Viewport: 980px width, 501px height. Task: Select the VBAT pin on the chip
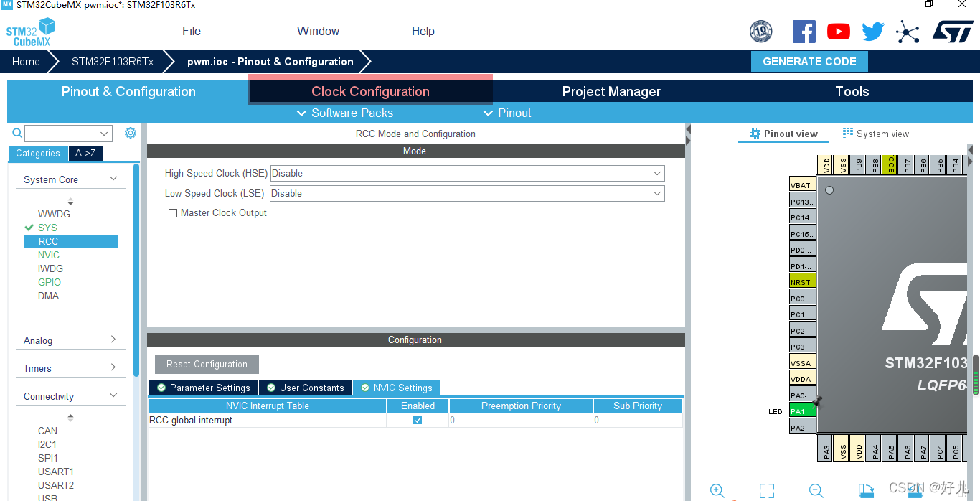tap(803, 185)
